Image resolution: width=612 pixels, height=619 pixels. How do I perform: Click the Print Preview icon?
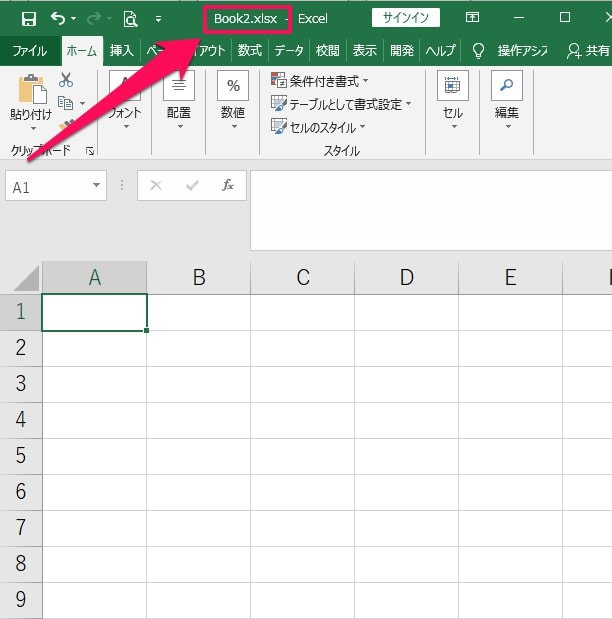click(130, 19)
